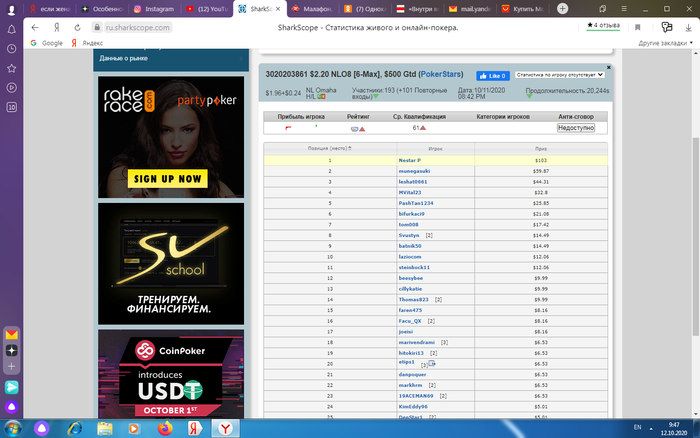
Task: Open the mail envelope icon in sidebar
Action: [12, 334]
